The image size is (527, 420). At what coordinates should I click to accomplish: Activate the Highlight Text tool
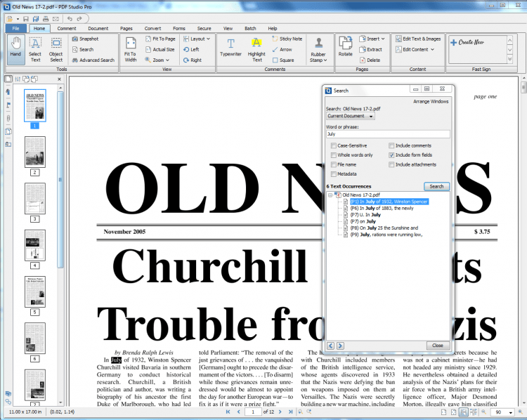(256, 48)
